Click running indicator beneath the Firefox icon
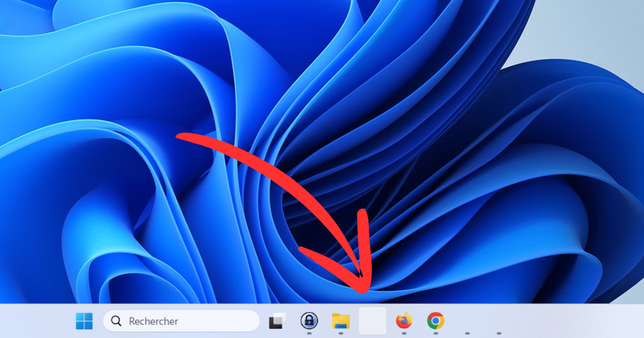This screenshot has width=644, height=338. [x=404, y=333]
